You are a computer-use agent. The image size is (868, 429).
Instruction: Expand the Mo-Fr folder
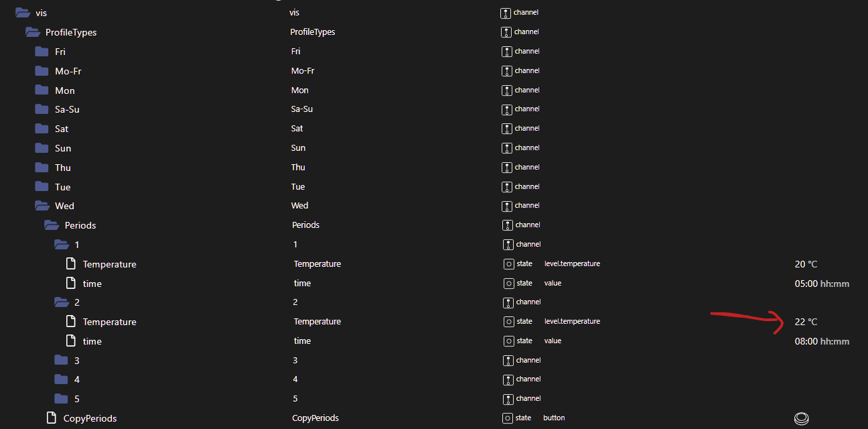[42, 70]
